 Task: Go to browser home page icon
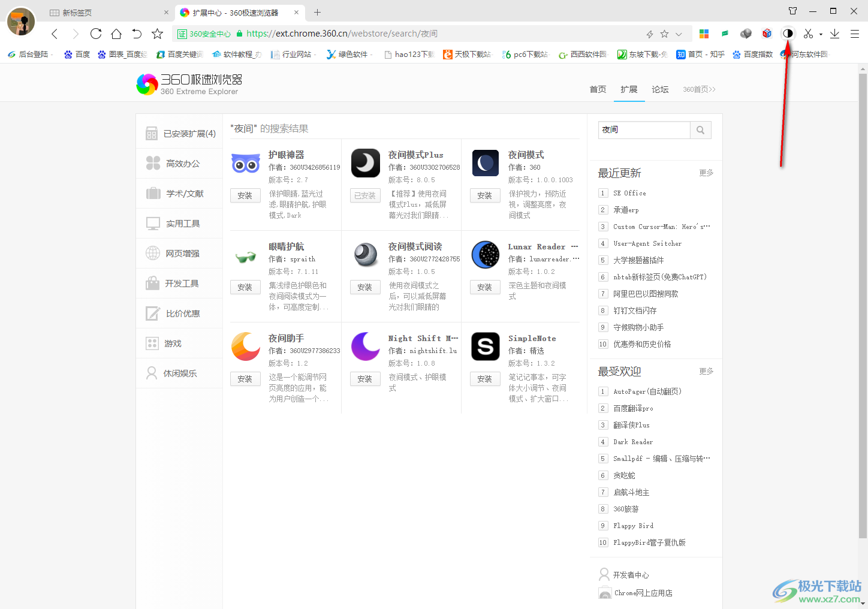(x=116, y=34)
